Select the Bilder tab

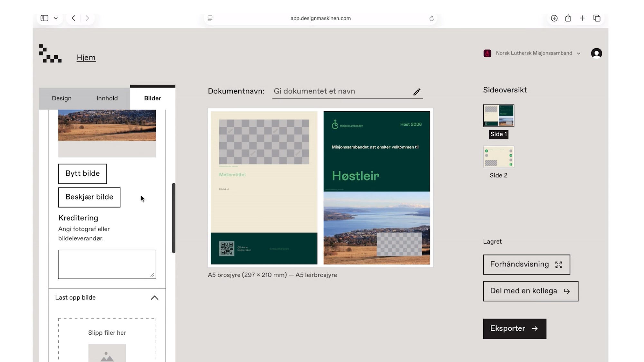[152, 98]
